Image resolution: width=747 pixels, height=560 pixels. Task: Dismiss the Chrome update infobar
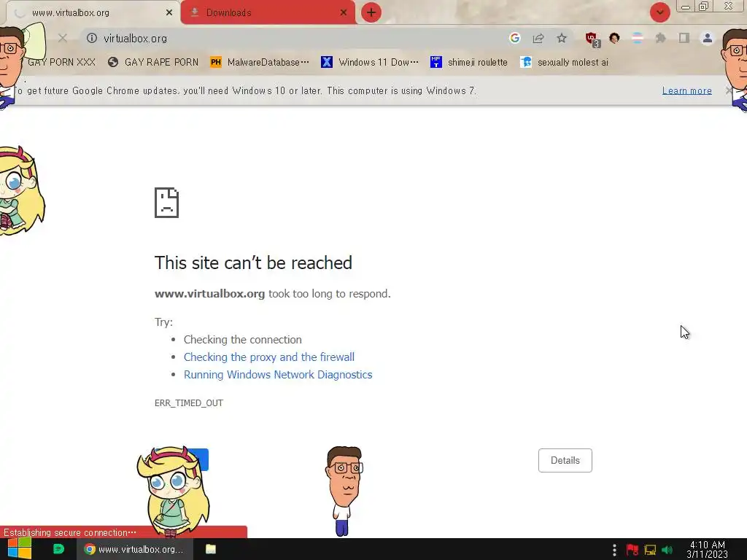coord(729,90)
